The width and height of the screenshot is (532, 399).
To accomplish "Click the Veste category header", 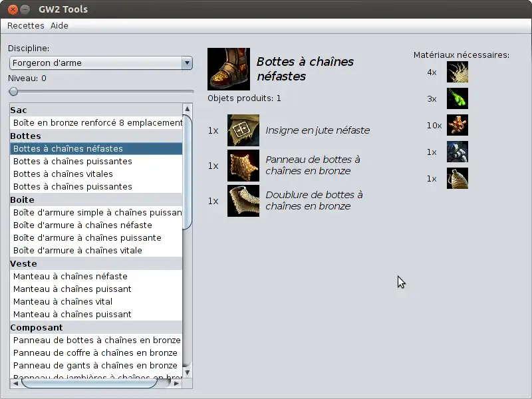I will pos(96,263).
